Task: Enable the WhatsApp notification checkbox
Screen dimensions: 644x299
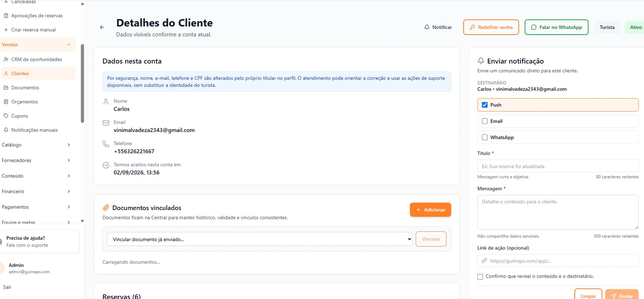Action: coord(485,137)
